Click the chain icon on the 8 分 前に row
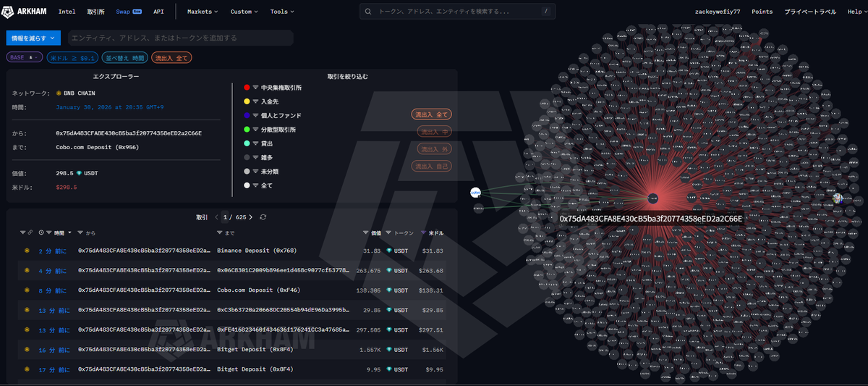 tap(27, 290)
